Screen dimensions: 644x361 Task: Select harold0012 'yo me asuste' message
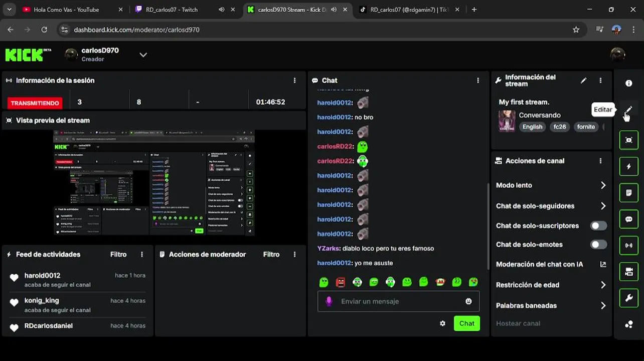355,263
